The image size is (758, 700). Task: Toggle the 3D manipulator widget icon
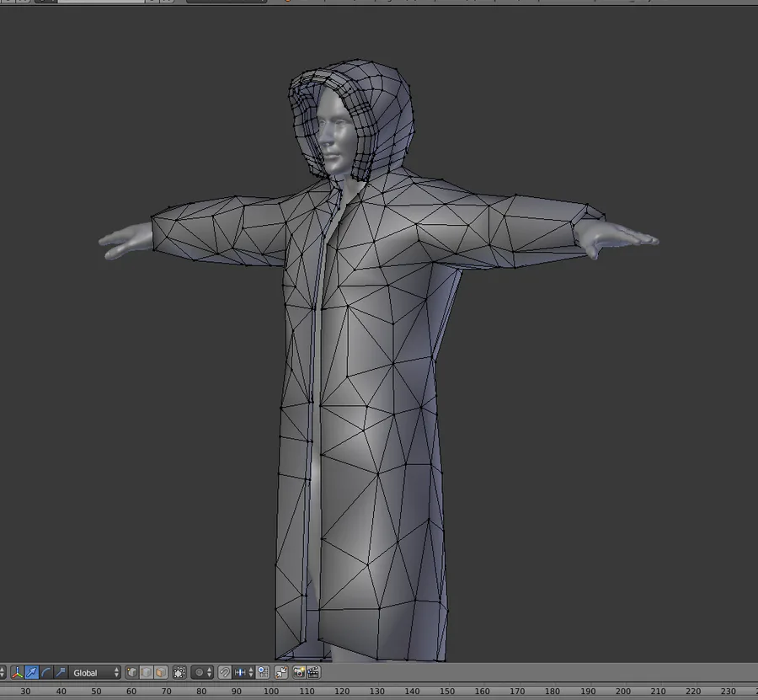17,672
